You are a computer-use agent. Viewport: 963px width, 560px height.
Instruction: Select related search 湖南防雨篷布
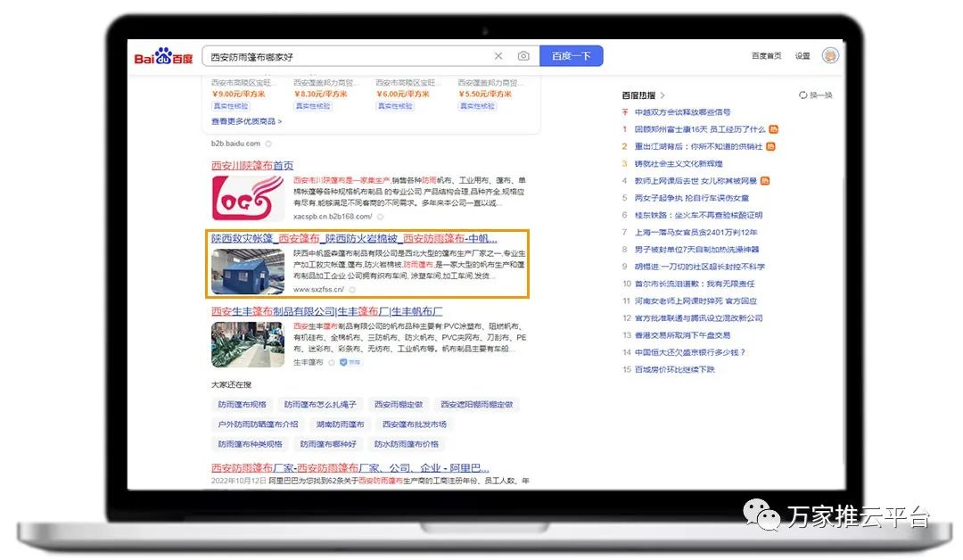tap(340, 424)
